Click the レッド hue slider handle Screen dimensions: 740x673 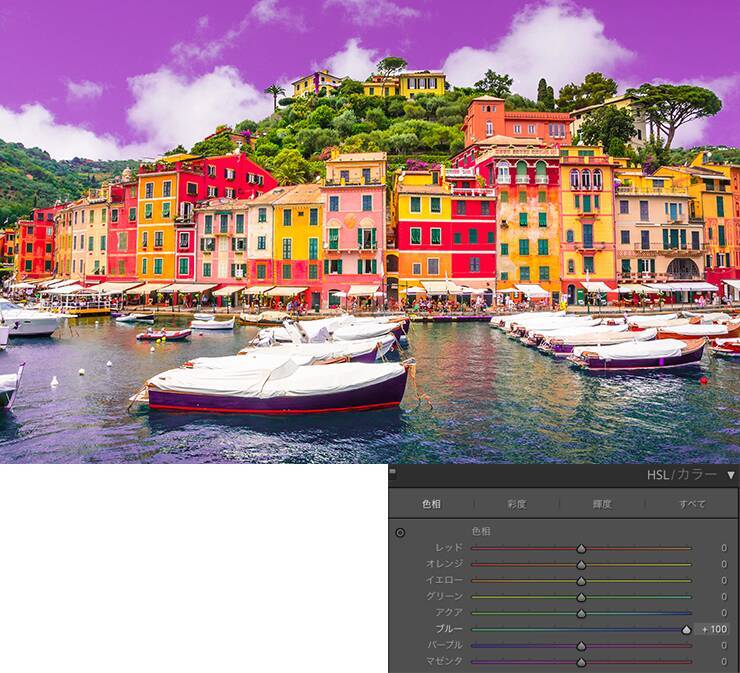coord(581,548)
